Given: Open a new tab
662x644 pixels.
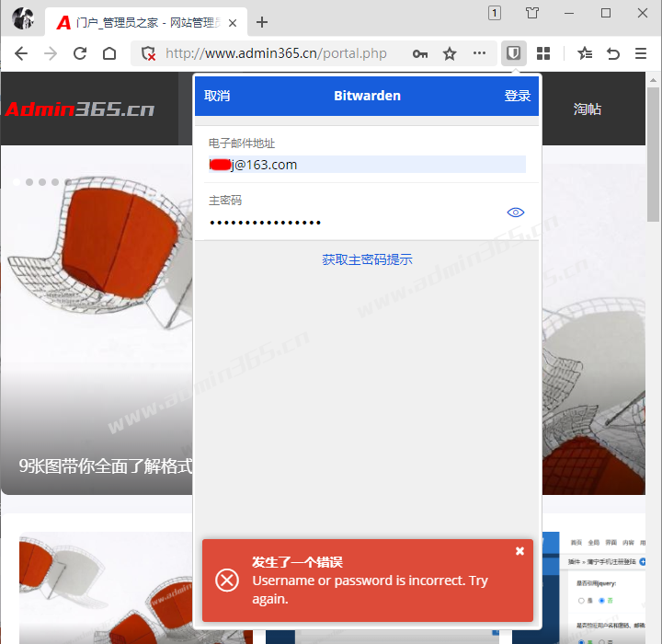Looking at the screenshot, I should point(262,22).
